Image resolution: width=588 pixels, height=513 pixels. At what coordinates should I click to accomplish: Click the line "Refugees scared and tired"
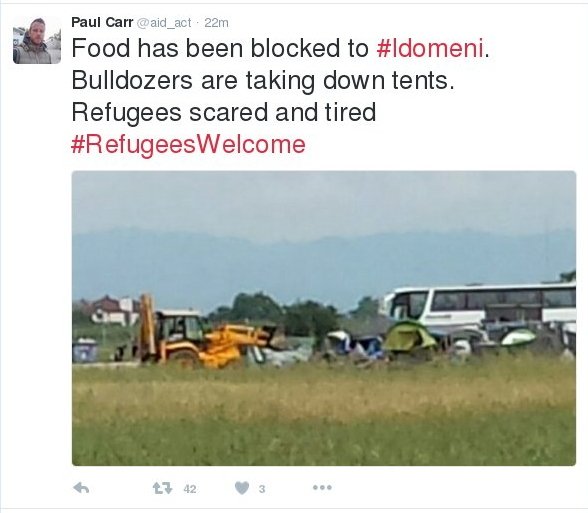[x=224, y=112]
